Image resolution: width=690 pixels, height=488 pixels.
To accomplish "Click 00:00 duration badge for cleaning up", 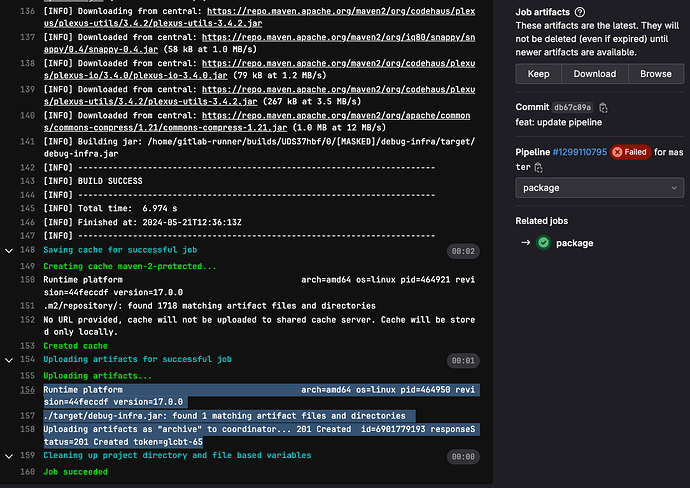I will 463,457.
